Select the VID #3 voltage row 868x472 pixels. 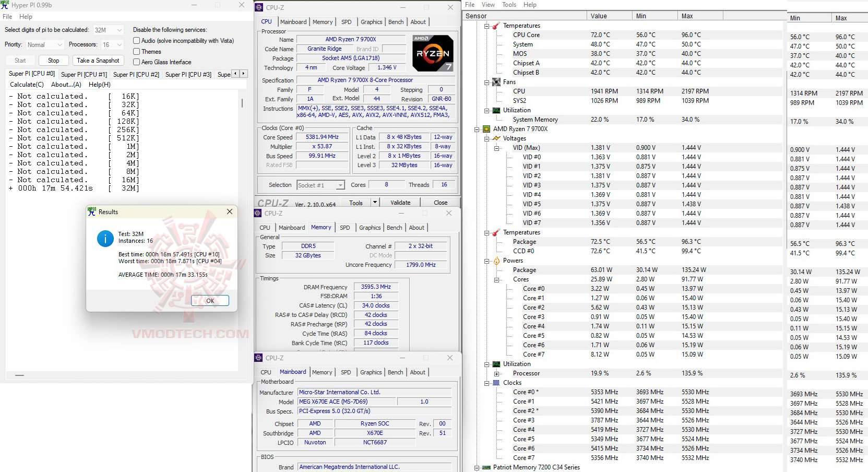coord(624,185)
